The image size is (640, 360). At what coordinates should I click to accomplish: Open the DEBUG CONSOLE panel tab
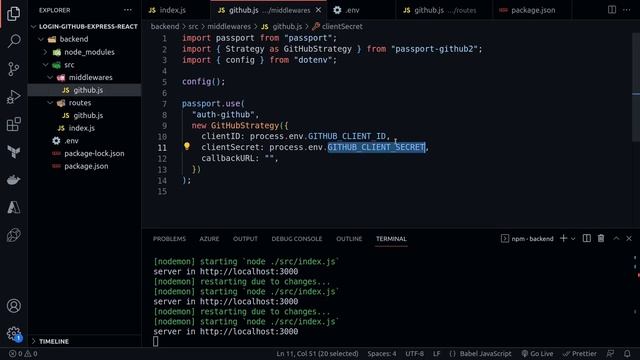(x=297, y=239)
